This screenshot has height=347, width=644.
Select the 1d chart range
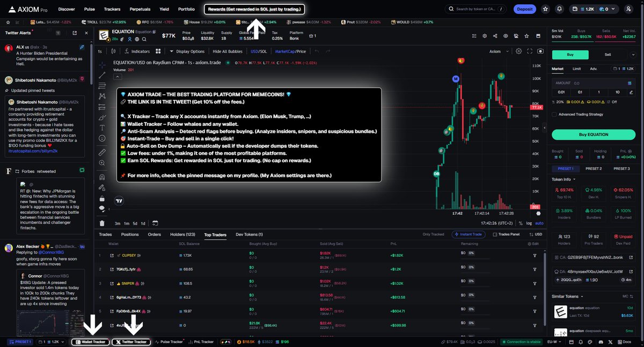pyautogui.click(x=143, y=223)
